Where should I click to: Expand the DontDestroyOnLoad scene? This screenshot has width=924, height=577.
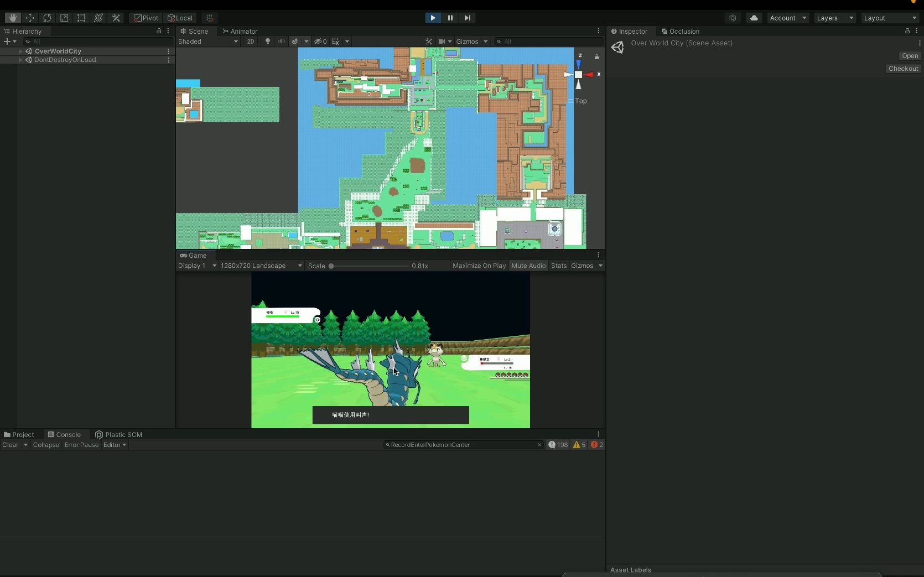[x=20, y=60]
